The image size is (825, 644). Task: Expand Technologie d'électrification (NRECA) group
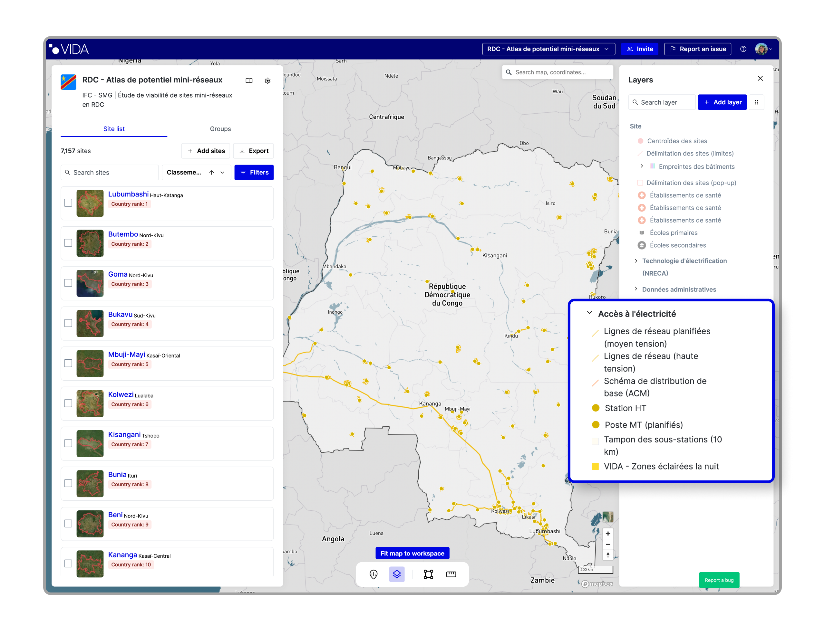pyautogui.click(x=636, y=261)
